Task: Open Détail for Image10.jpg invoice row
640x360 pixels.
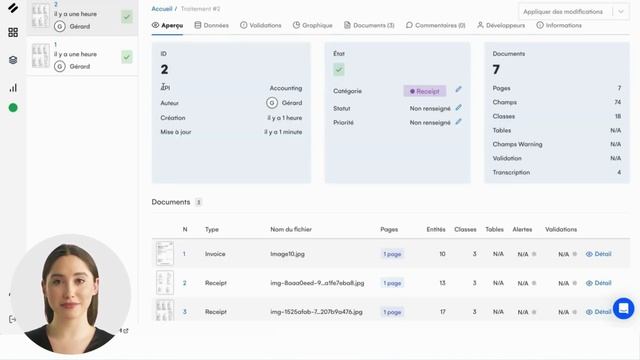Action: (x=599, y=254)
